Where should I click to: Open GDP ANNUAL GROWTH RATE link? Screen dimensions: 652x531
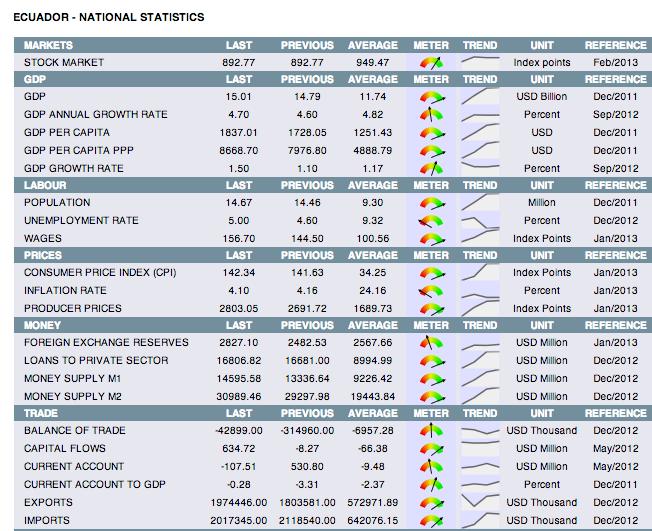tap(96, 114)
